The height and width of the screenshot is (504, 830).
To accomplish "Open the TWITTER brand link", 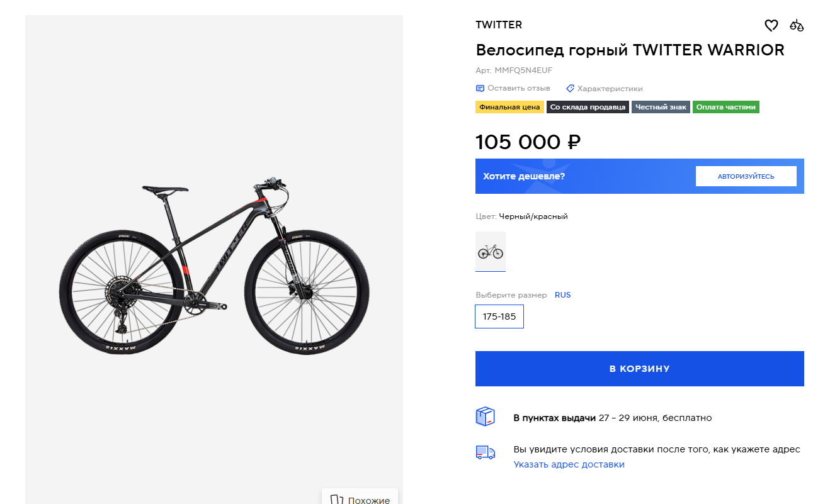I will click(499, 25).
